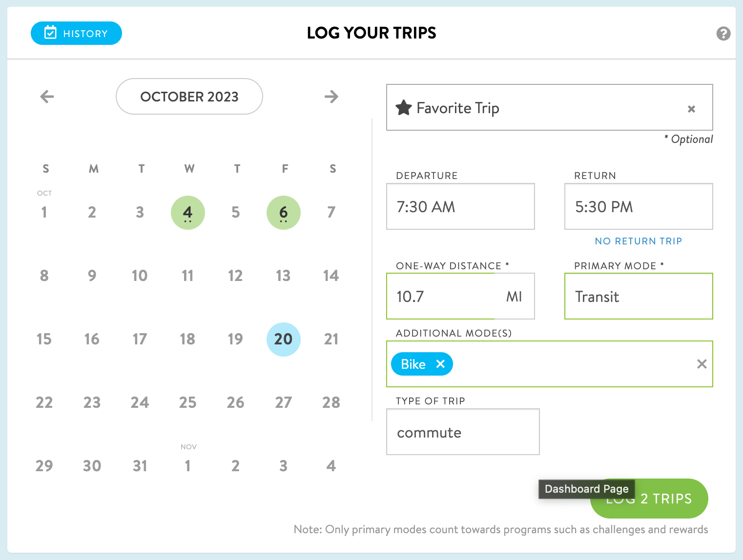743x560 pixels.
Task: Open the History view
Action: pyautogui.click(x=76, y=33)
